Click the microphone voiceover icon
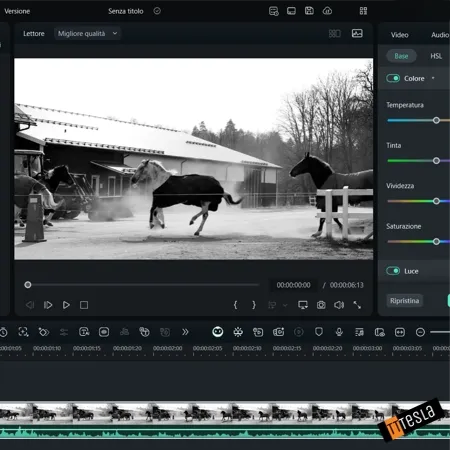The image size is (450, 450). tap(339, 332)
